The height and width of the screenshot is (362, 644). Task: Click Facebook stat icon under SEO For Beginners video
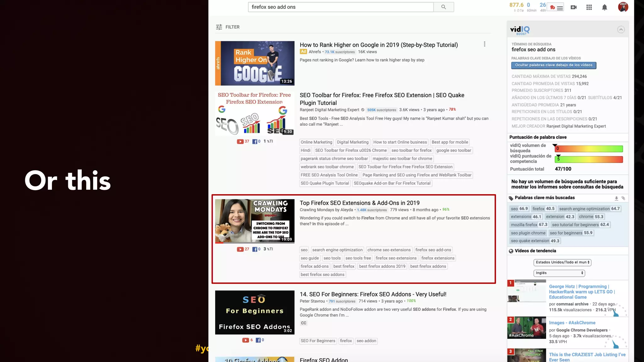tap(258, 340)
